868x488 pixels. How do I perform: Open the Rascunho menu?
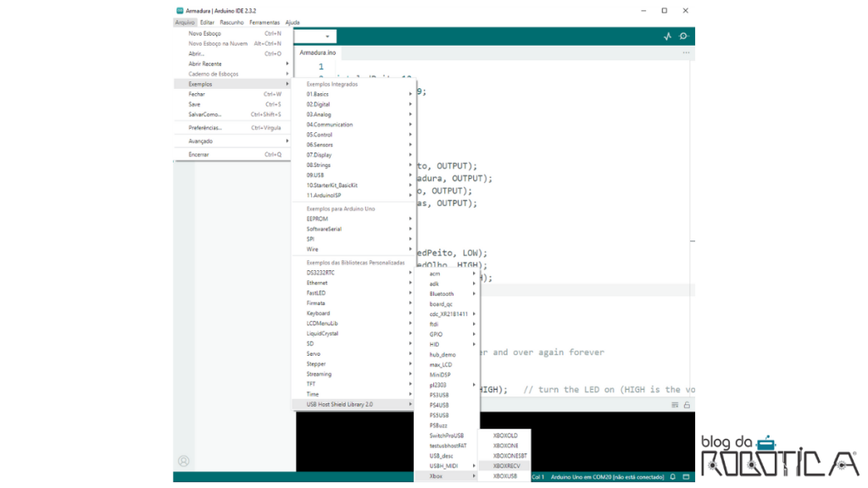click(x=231, y=23)
